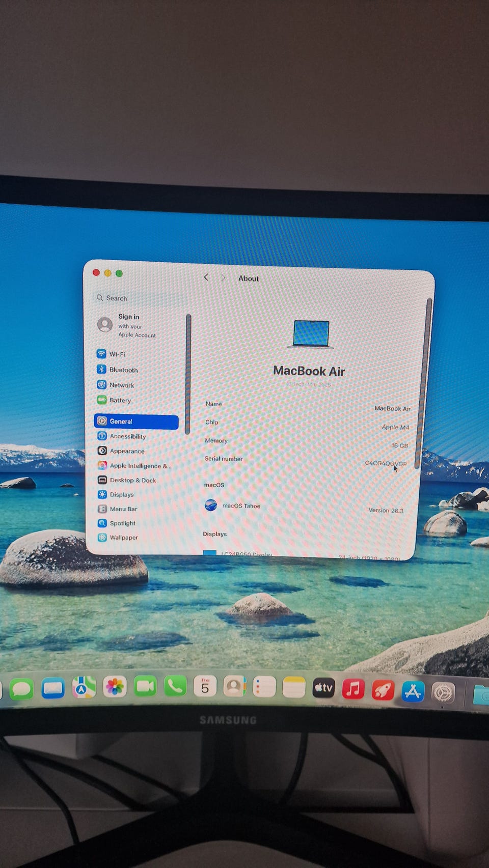
Task: Open Music from the Dock
Action: (x=353, y=689)
